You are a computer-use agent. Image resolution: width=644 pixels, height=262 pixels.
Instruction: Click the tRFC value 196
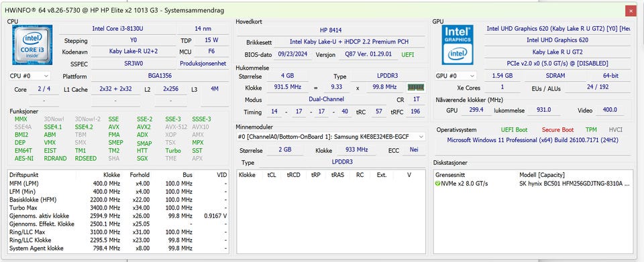click(415, 111)
